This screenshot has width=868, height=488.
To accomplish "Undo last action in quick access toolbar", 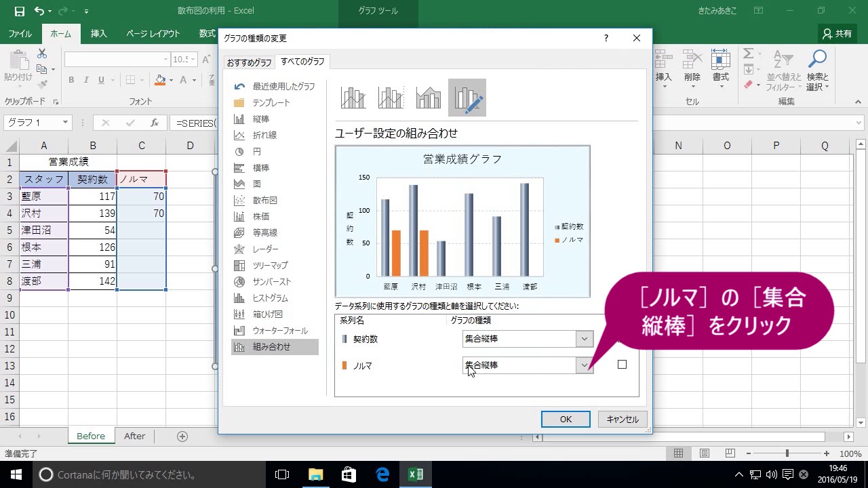I will 39,11.
